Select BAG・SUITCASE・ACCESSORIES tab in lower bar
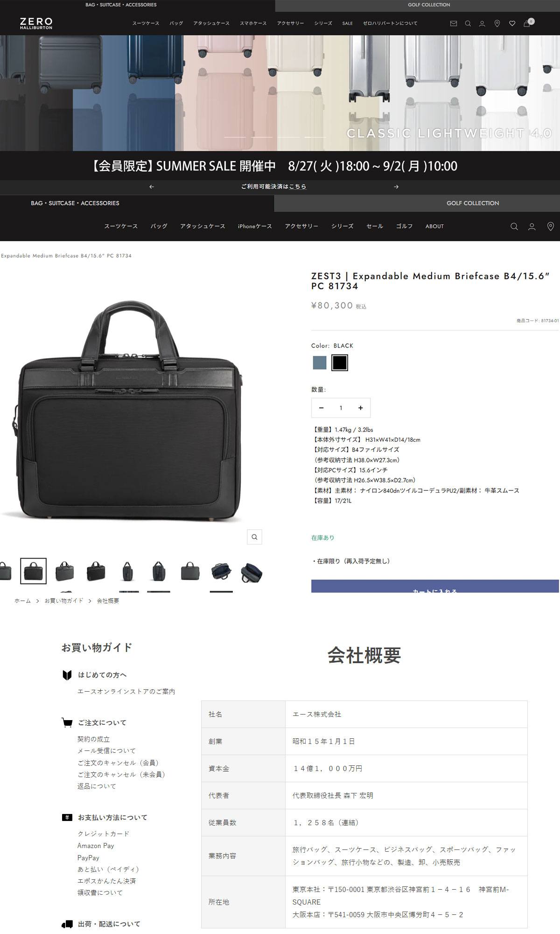 pyautogui.click(x=75, y=203)
